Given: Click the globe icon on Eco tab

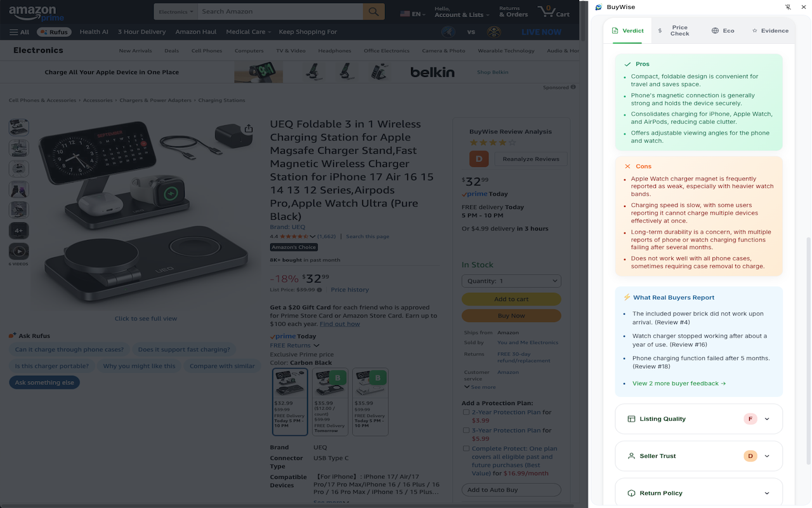Looking at the screenshot, I should click(715, 30).
